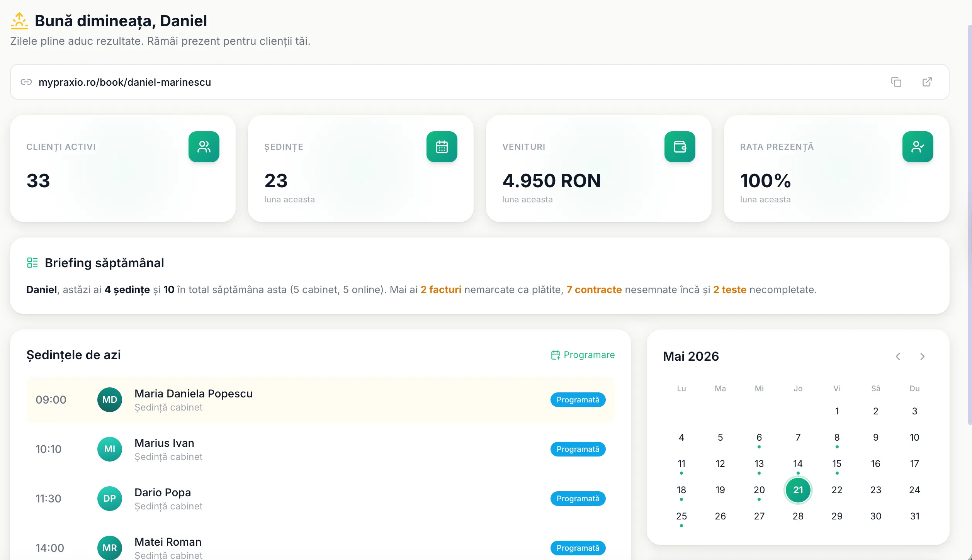Go to the next month in the calendar
The image size is (972, 560).
[x=923, y=356]
